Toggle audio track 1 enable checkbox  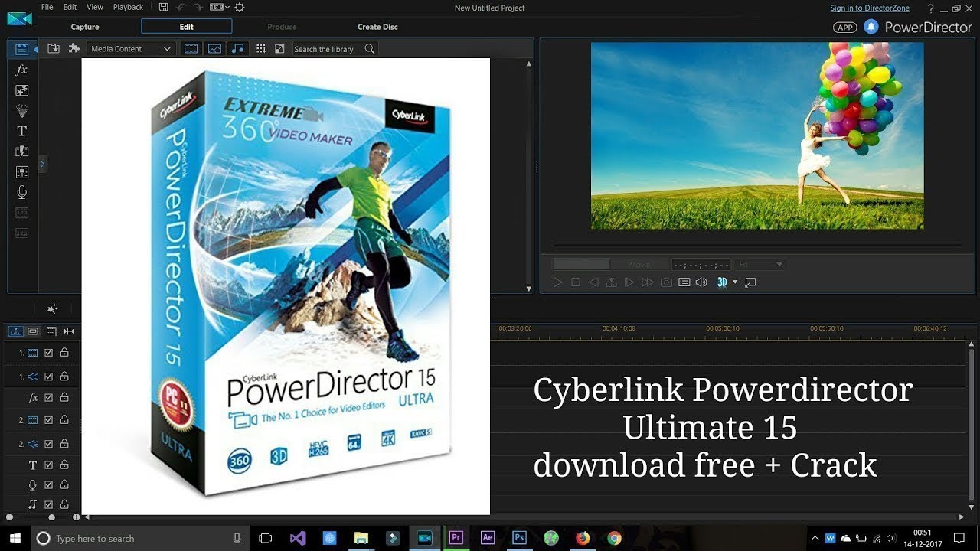pyautogui.click(x=49, y=377)
